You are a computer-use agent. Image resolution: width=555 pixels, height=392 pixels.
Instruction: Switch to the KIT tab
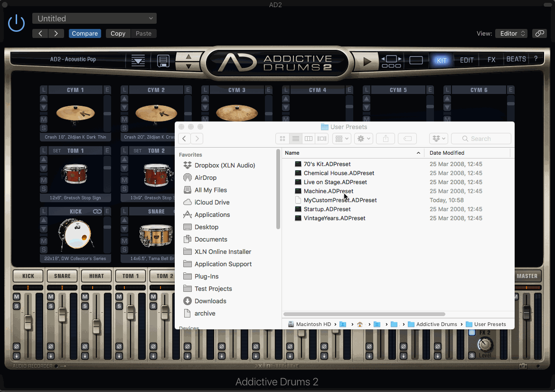click(x=442, y=60)
